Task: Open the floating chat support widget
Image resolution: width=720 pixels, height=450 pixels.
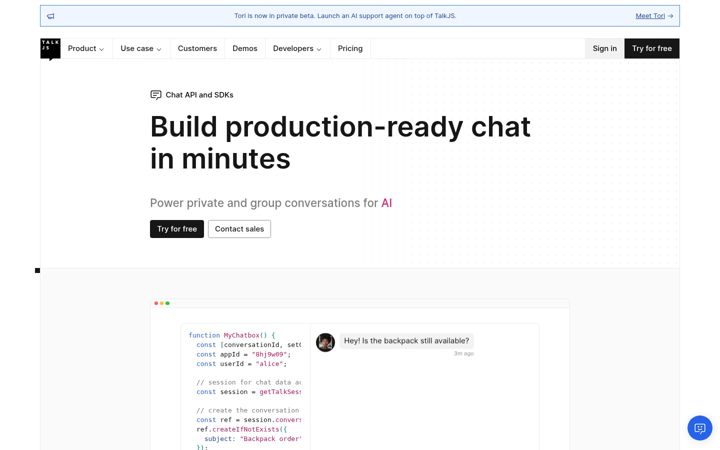Action: 700,428
